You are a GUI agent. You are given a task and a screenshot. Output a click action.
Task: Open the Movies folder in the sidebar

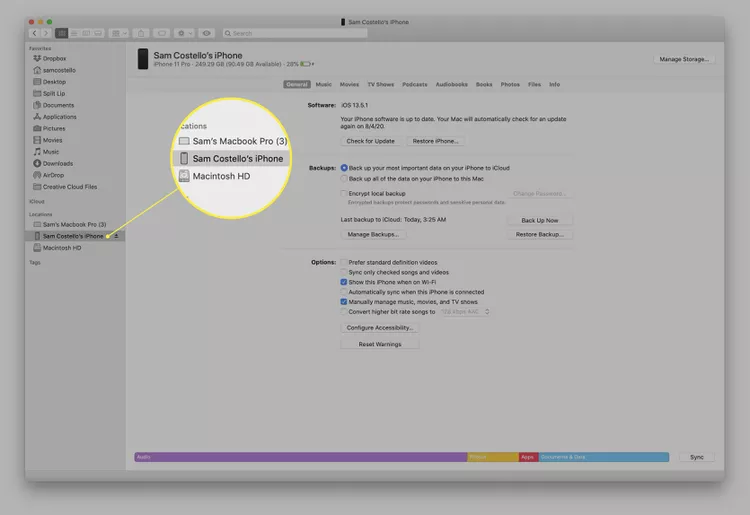point(48,140)
